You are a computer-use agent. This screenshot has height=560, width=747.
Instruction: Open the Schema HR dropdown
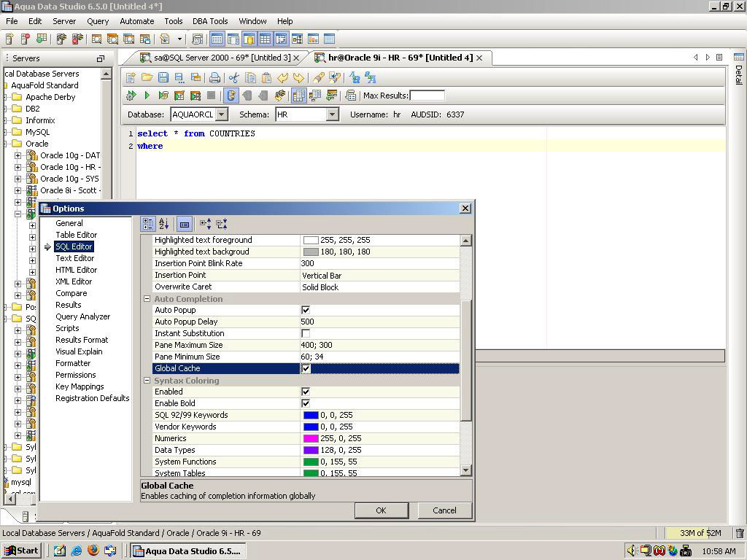[333, 114]
